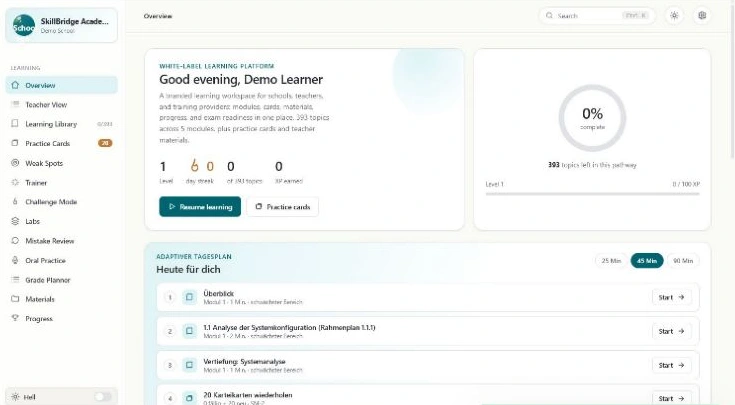735x405 pixels.
Task: Click the sun theme icon in header
Action: pyautogui.click(x=674, y=15)
